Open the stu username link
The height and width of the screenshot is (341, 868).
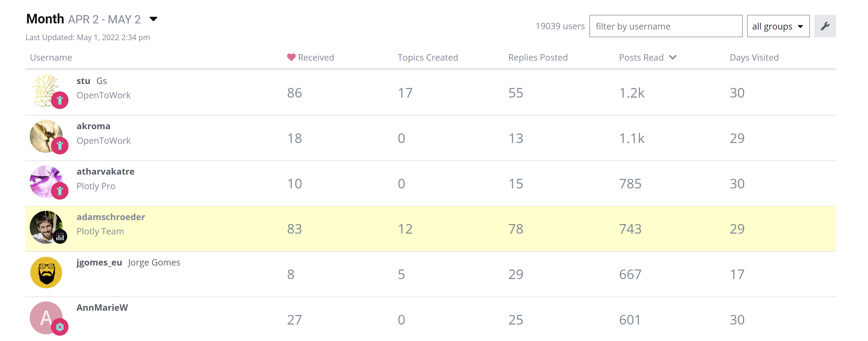click(83, 81)
